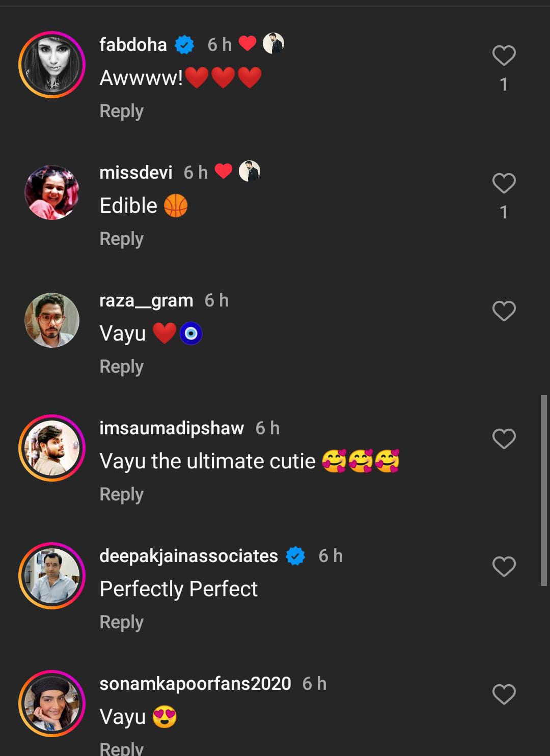Open the fabdoha username link

click(x=133, y=45)
